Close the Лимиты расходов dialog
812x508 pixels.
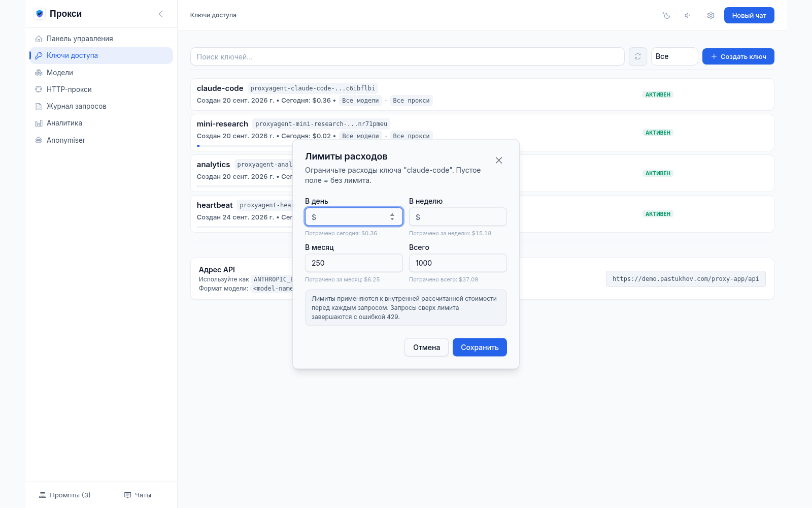[499, 160]
